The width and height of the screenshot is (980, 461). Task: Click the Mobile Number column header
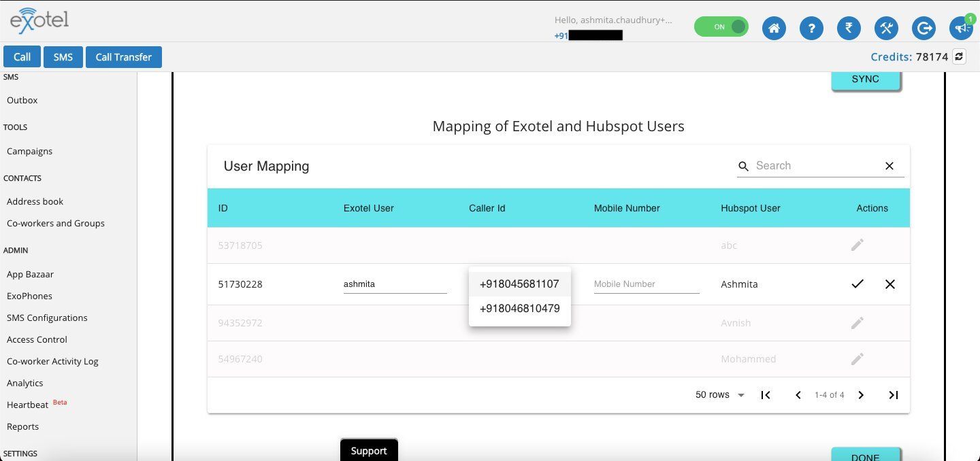coord(627,208)
